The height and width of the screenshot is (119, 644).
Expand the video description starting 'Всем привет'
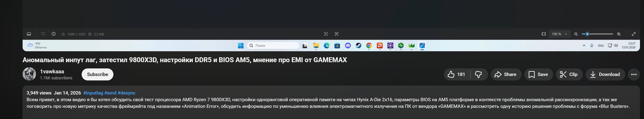tap(328, 103)
